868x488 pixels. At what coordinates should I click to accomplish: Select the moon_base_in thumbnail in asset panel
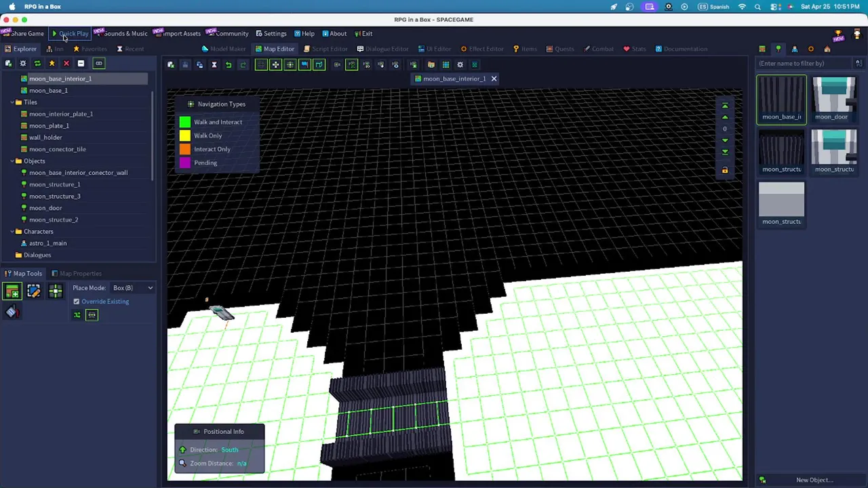point(781,99)
